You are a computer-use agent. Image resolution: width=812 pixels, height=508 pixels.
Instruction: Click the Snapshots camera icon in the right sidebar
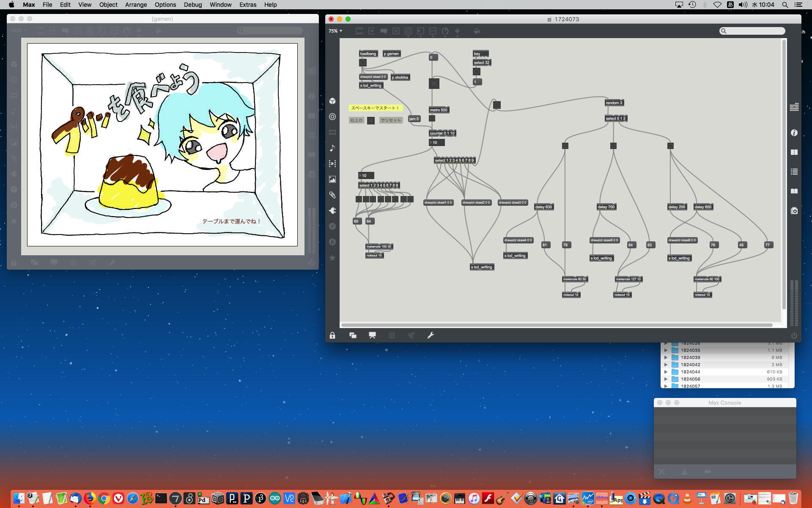click(794, 211)
